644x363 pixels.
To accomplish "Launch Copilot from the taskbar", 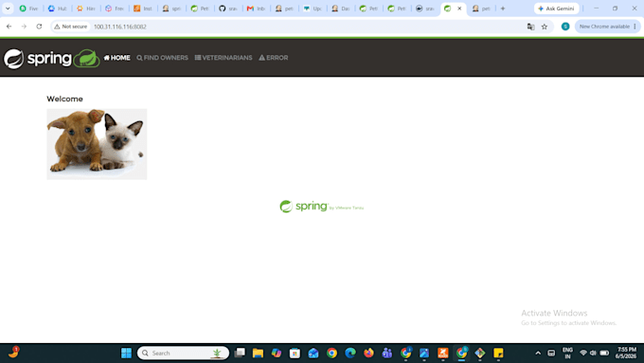I will pos(277,354).
